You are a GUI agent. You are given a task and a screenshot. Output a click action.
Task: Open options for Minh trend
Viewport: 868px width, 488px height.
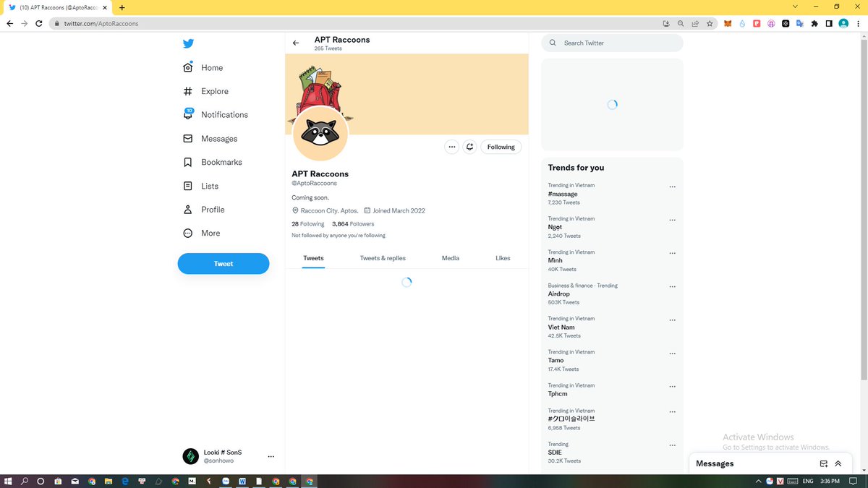672,253
